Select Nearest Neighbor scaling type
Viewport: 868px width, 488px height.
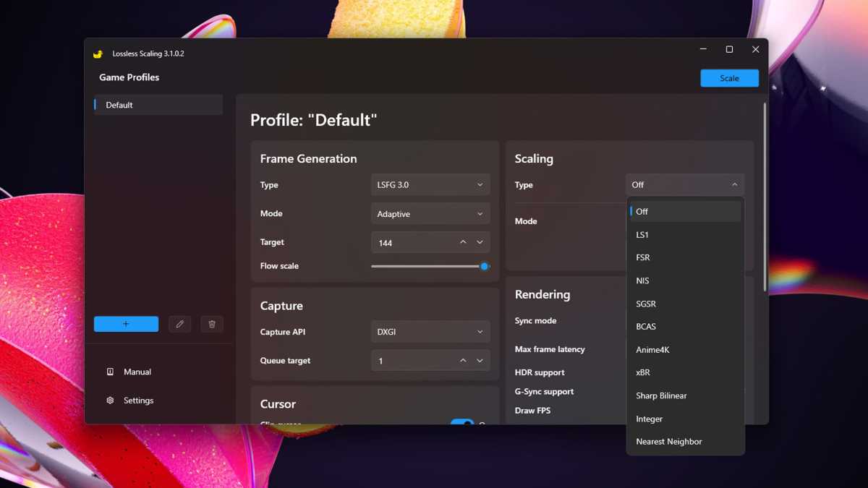685,442
